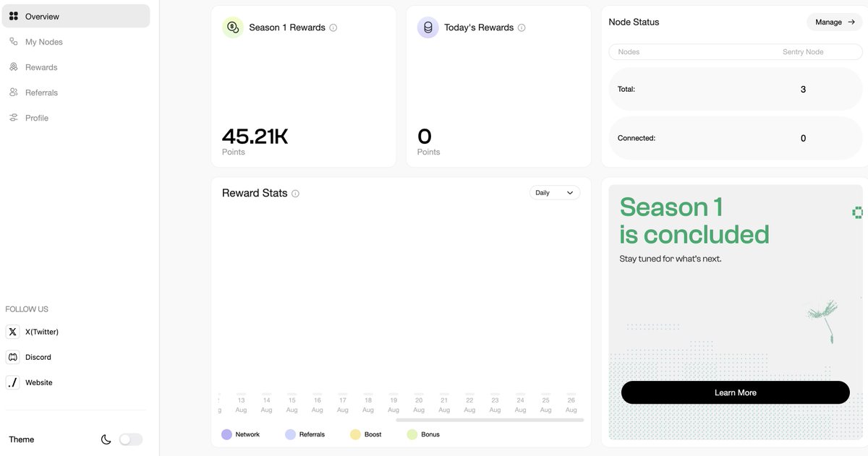Click the green icon atop the Season 1 banner
This screenshot has width=868, height=456.
point(858,212)
